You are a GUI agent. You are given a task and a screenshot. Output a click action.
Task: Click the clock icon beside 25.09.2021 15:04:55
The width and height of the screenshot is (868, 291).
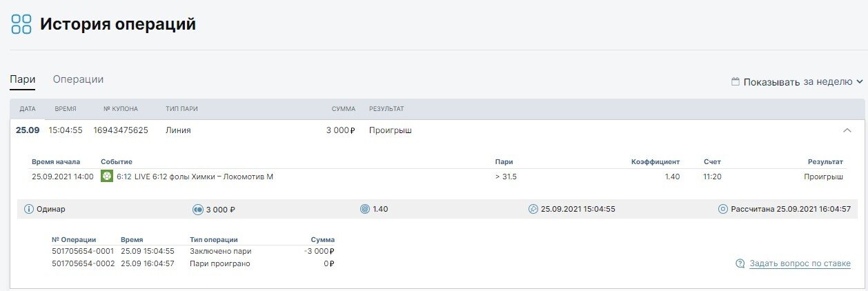point(533,209)
